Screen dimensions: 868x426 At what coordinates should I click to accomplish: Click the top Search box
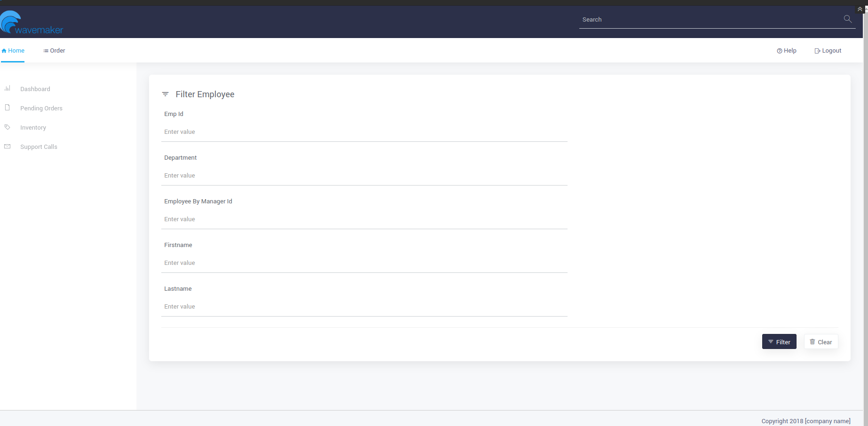point(710,20)
